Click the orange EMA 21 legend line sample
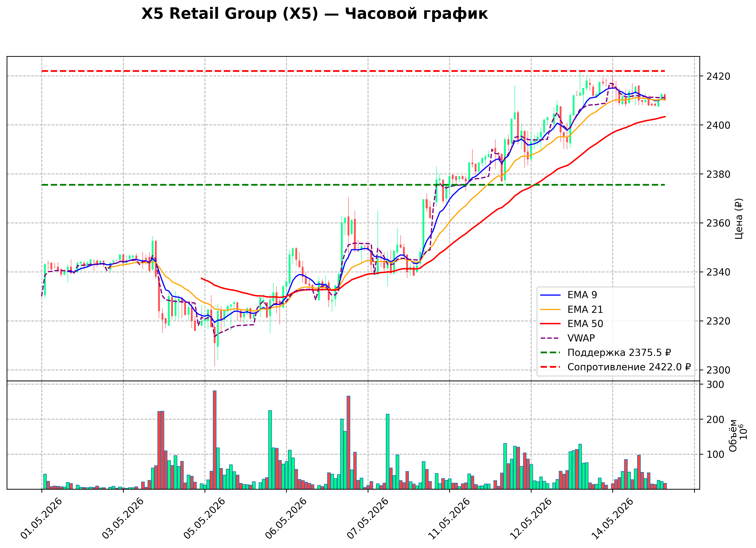Viewport: 756px width, 548px height. [x=550, y=309]
